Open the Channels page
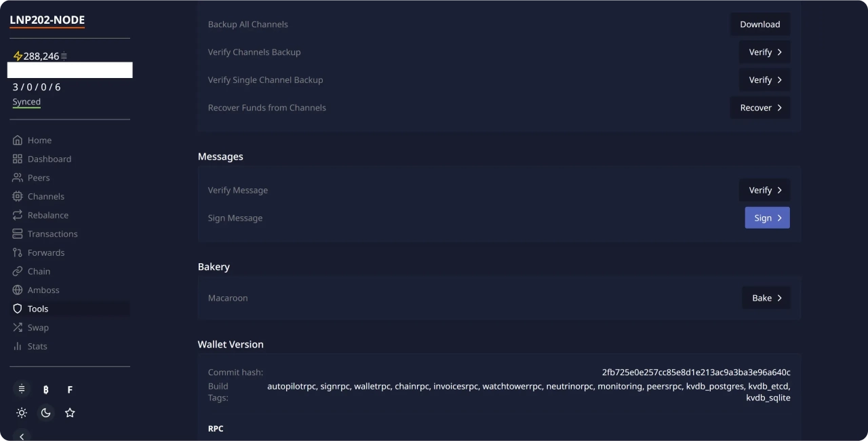 45,197
